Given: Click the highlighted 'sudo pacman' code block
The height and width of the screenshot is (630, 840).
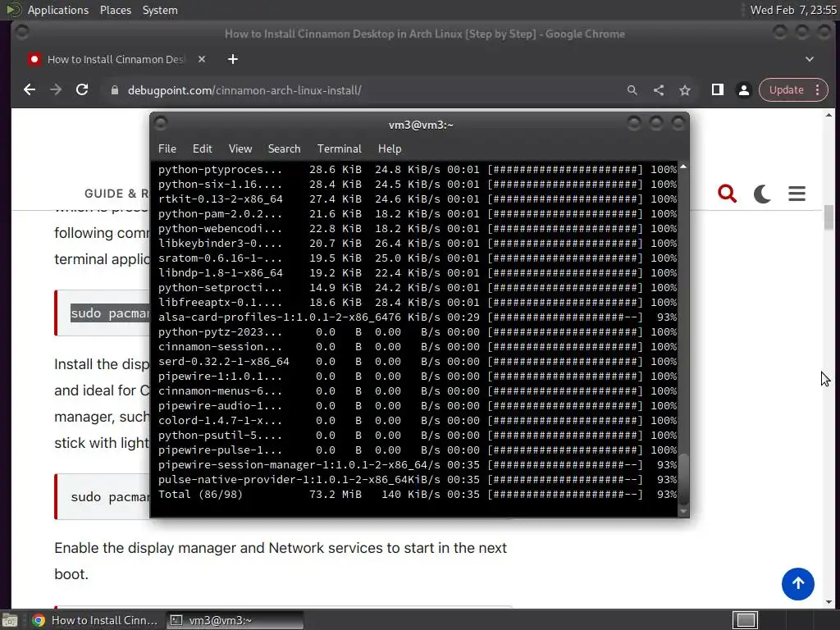Looking at the screenshot, I should [103, 313].
